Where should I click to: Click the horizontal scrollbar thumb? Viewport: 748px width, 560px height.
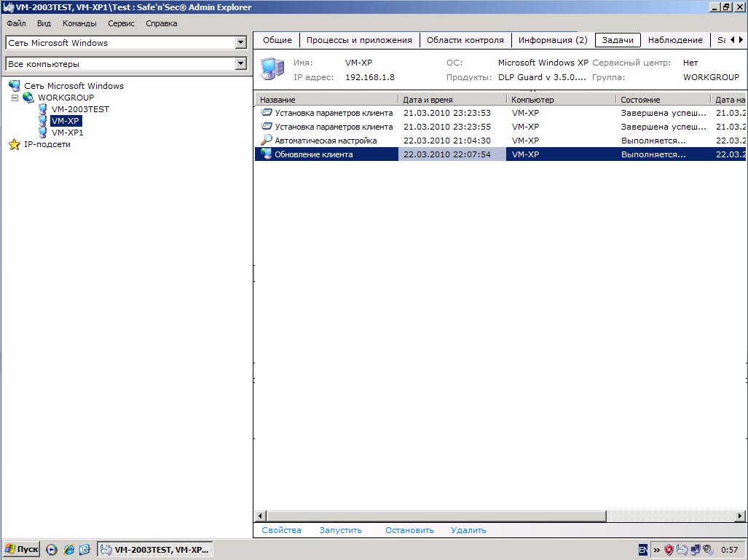click(436, 516)
